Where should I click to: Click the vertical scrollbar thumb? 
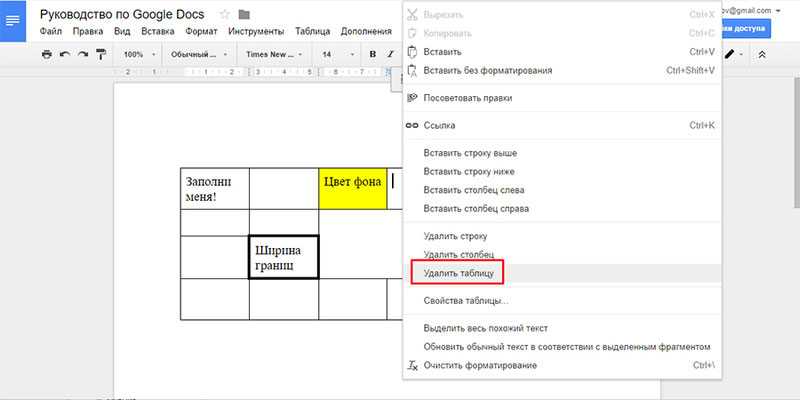(x=797, y=143)
